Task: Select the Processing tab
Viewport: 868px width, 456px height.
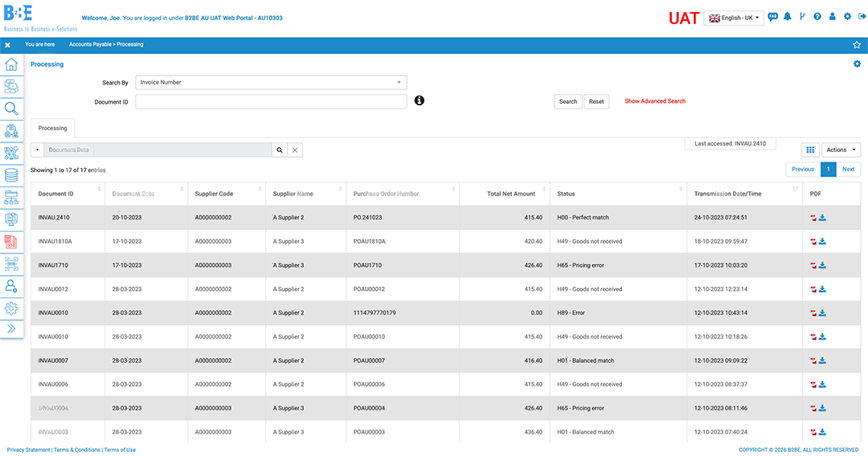Action: tap(53, 128)
